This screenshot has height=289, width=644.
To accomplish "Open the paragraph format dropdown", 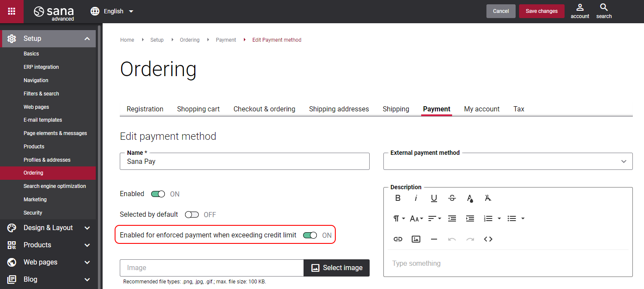I will [x=399, y=218].
